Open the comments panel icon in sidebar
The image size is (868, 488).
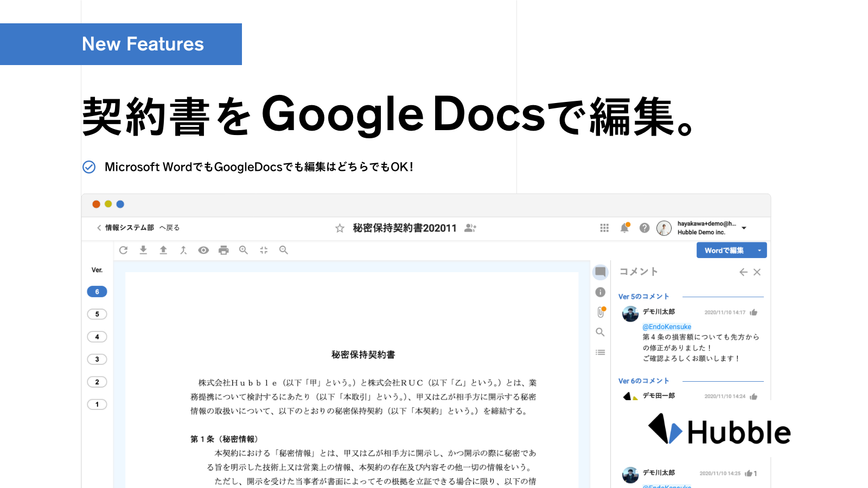[601, 272]
